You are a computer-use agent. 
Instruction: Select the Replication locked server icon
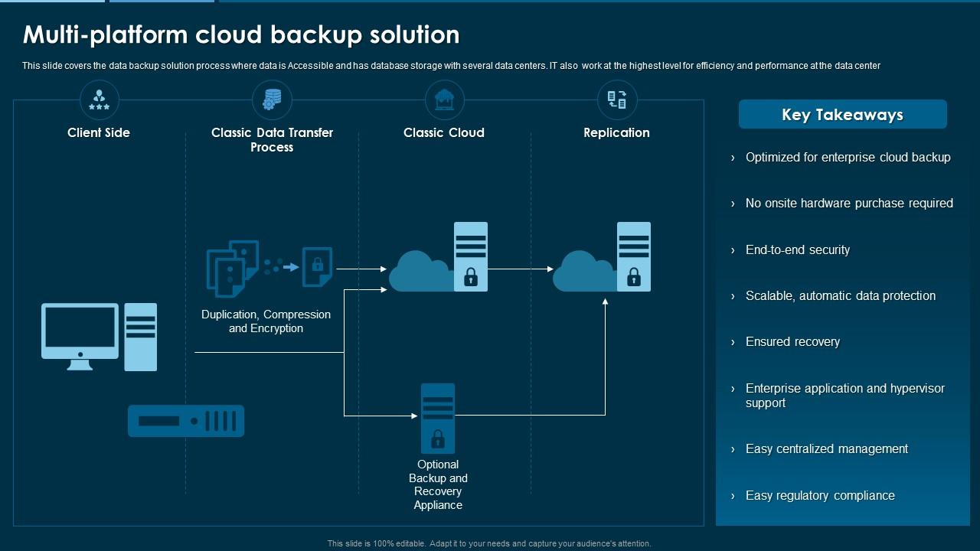pyautogui.click(x=633, y=256)
